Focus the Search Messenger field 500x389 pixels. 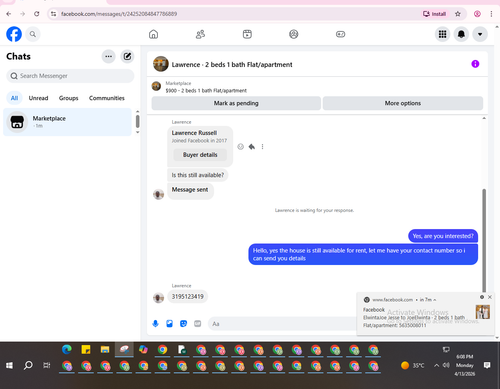click(x=70, y=76)
